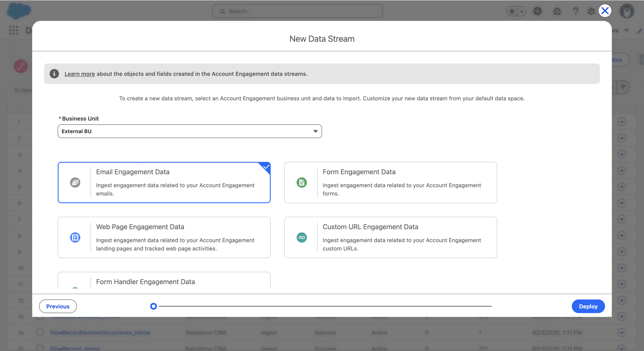Open the Help question mark icon
The height and width of the screenshot is (351, 644).
576,11
